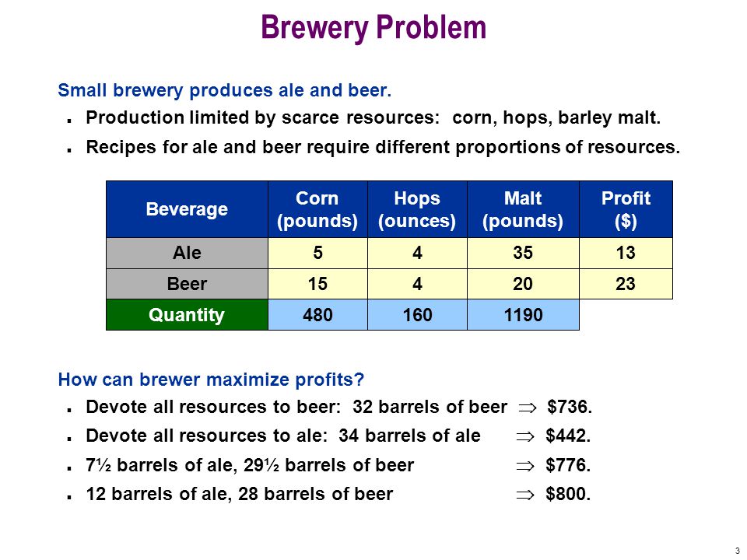Click the Profit ($) header cell
The image size is (747, 560).
click(x=626, y=209)
